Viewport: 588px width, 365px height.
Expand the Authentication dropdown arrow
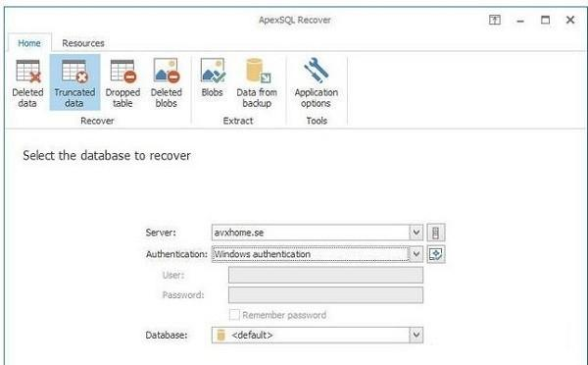pos(416,254)
